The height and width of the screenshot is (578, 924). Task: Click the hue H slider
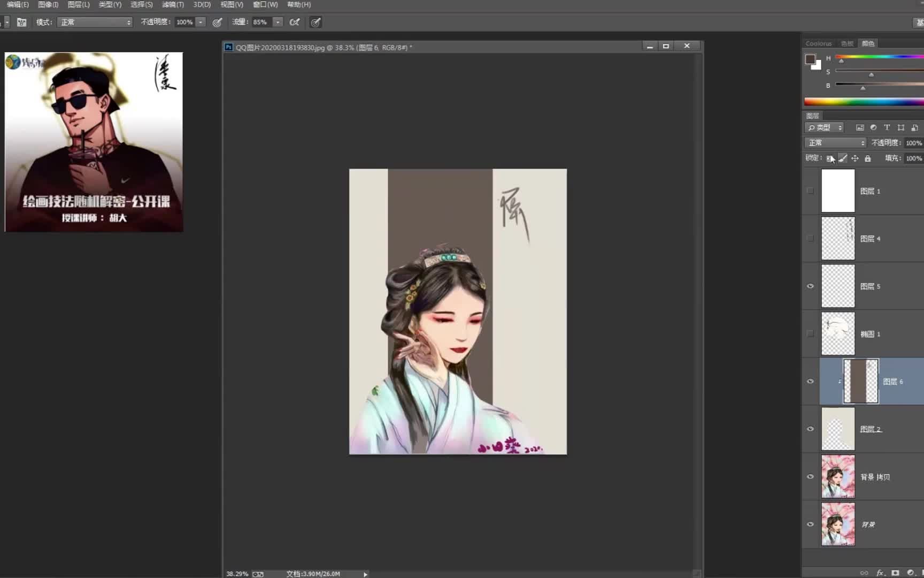click(880, 57)
